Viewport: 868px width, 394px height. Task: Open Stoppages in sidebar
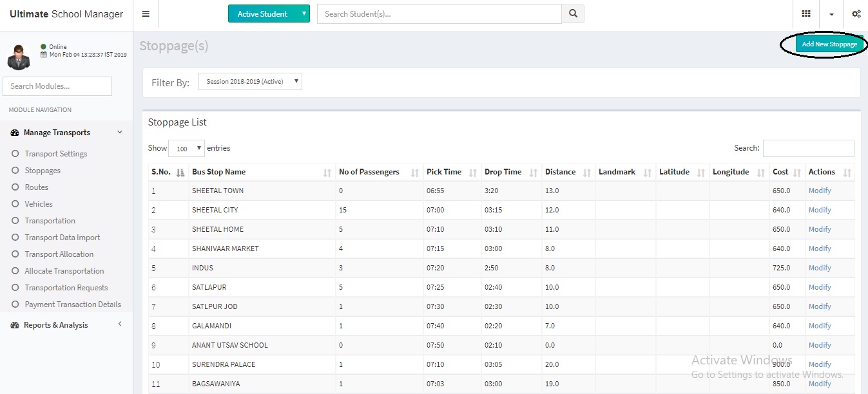tap(43, 171)
